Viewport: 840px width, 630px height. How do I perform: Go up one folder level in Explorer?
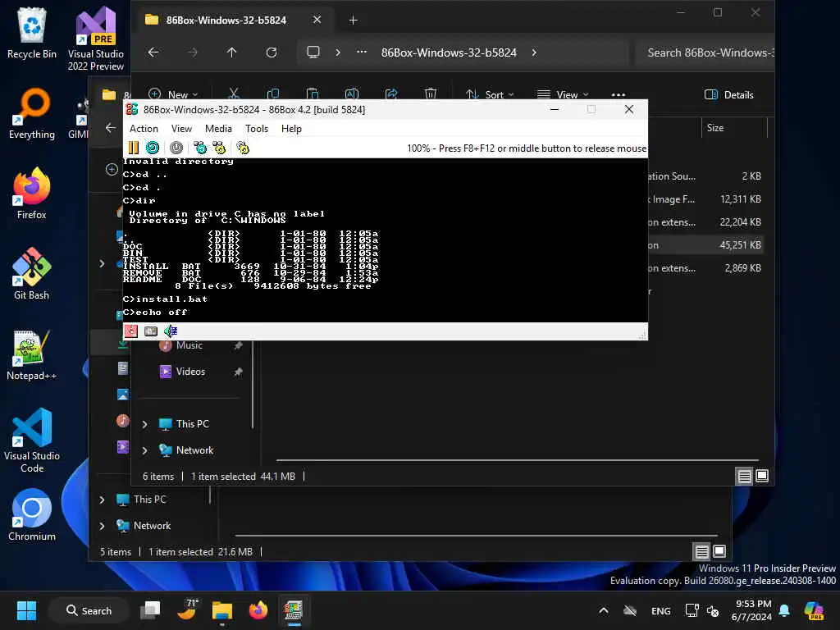coord(231,52)
